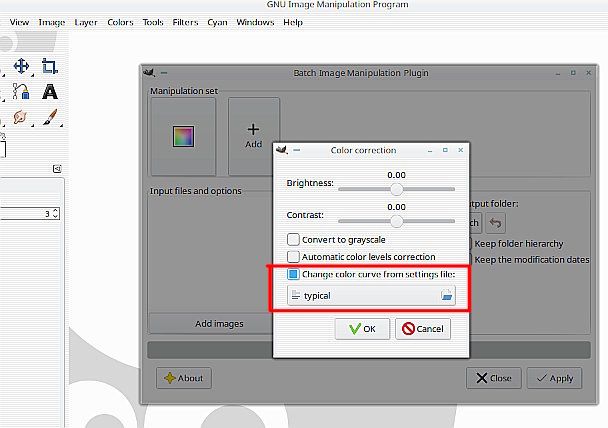The height and width of the screenshot is (428, 608).
Task: Toggle Convert to grayscale checkbox
Action: point(293,240)
